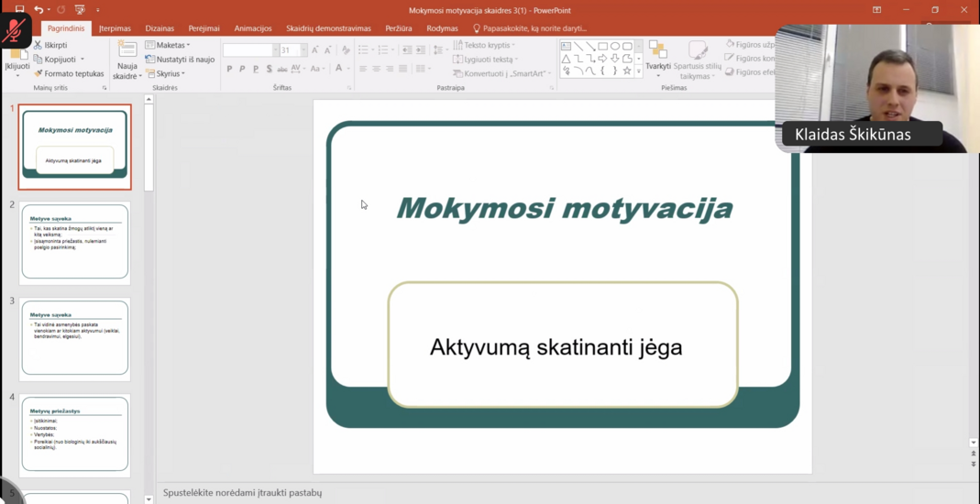The height and width of the screenshot is (504, 980).
Task: Pick the star shape in shapes gallery
Action: (627, 71)
